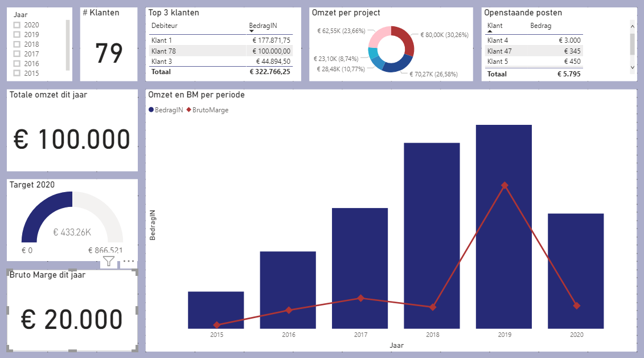
Task: Click the 79 klanten card value
Action: (x=109, y=54)
